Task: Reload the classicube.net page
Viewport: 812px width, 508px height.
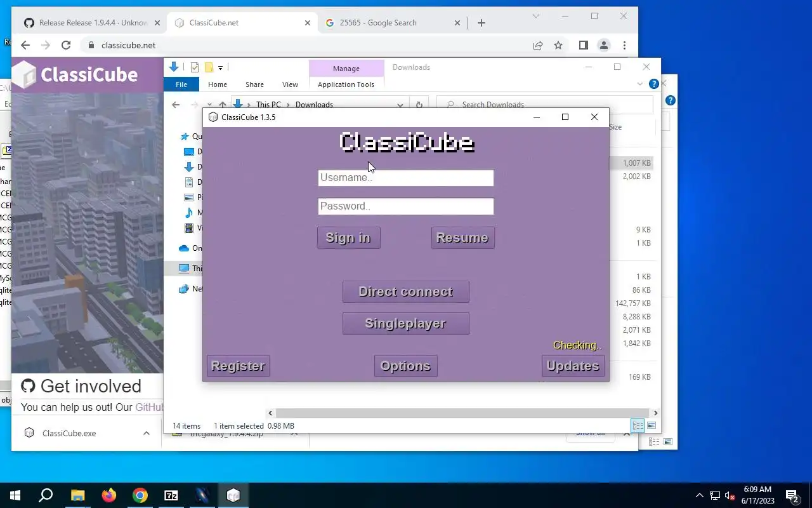Action: tap(66, 45)
